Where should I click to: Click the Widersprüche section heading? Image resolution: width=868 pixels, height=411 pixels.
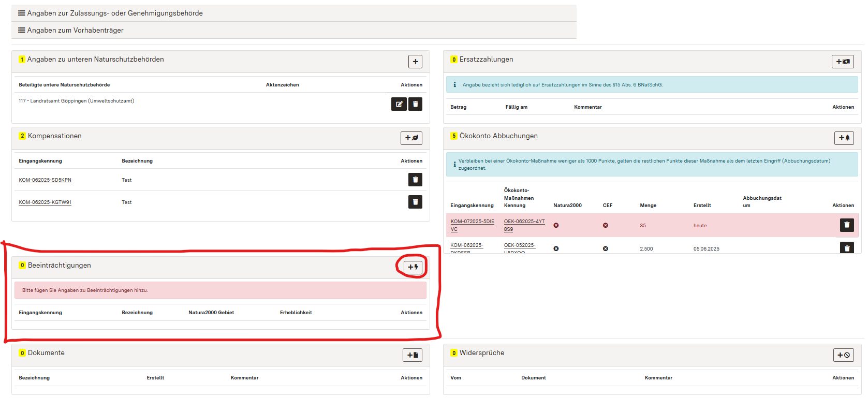[482, 353]
